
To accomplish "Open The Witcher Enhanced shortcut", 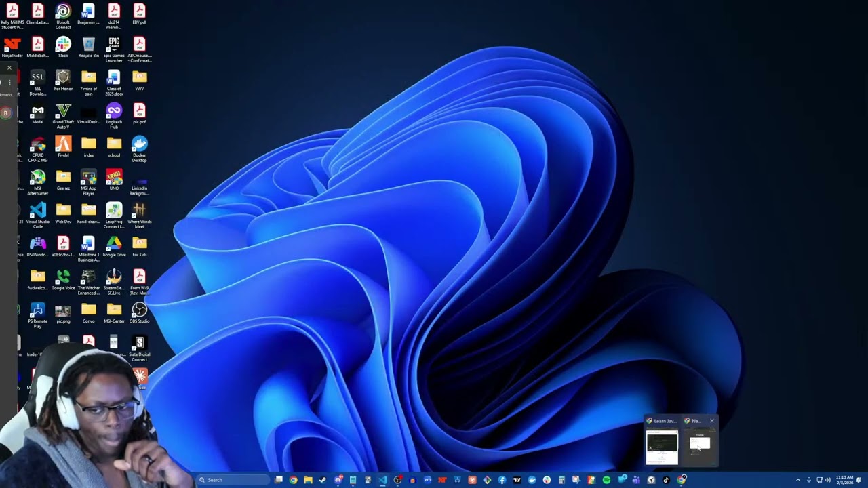I will pos(88,283).
